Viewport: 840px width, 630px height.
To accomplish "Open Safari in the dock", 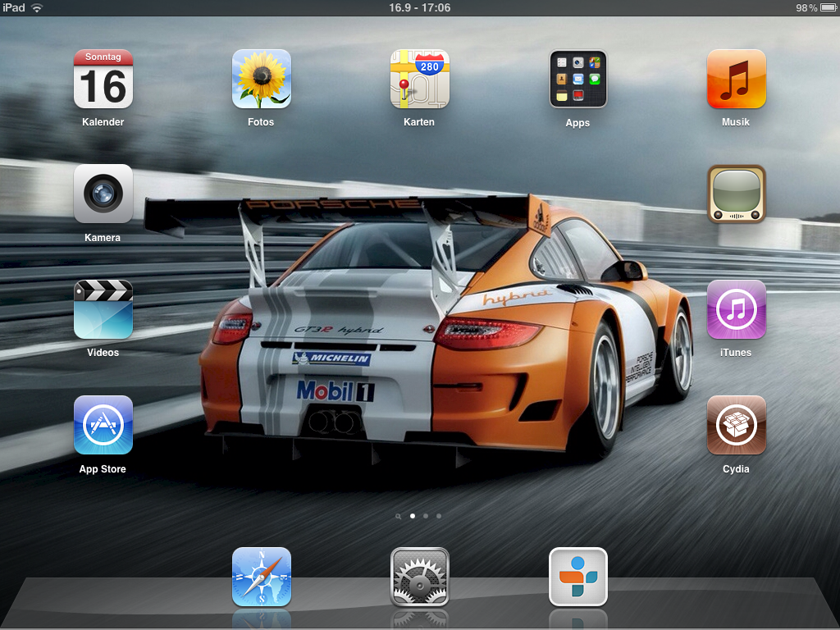I will tap(262, 577).
